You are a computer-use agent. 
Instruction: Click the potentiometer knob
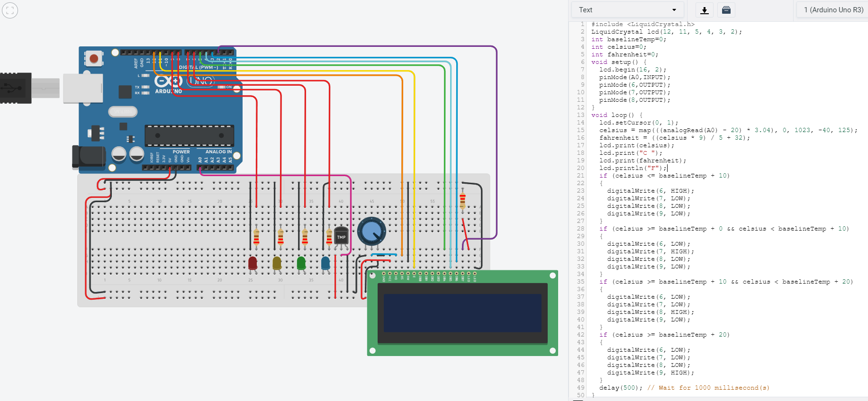click(x=371, y=232)
